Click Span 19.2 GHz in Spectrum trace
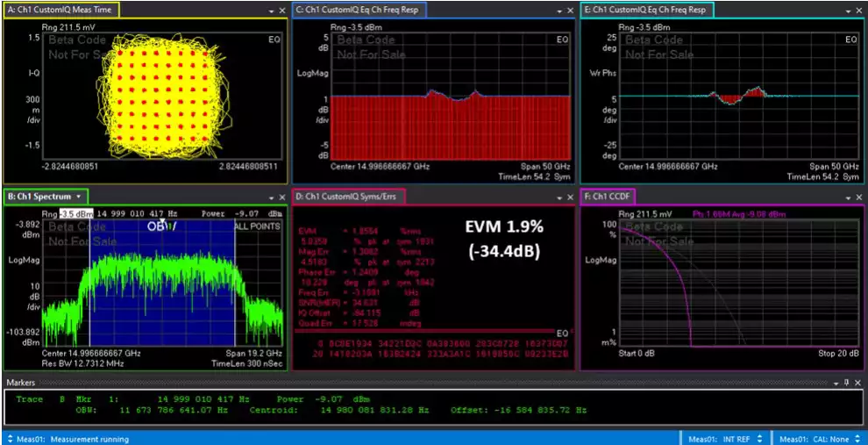The image size is (868, 445). point(254,354)
